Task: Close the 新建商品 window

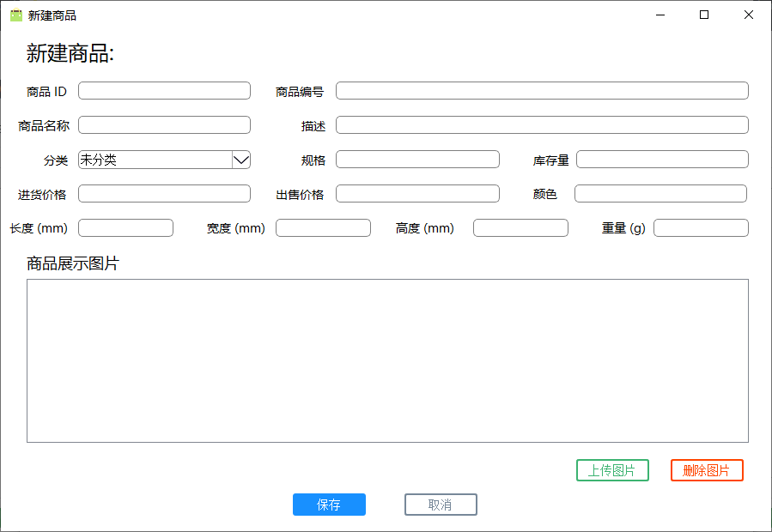Action: tap(748, 15)
